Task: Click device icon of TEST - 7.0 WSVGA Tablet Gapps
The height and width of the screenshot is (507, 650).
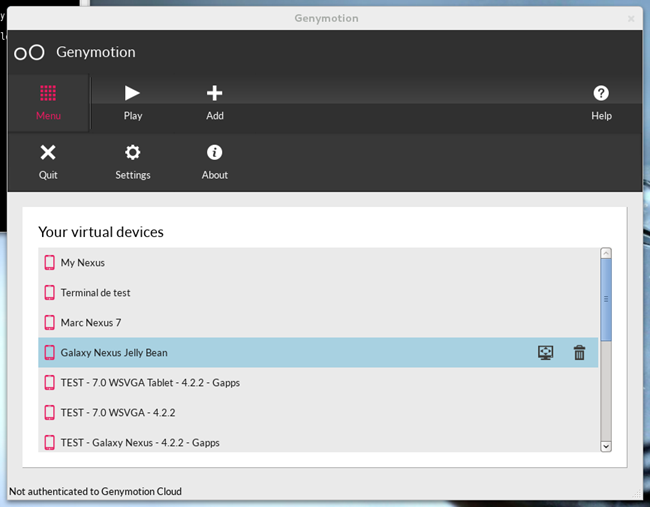Action: tap(49, 382)
